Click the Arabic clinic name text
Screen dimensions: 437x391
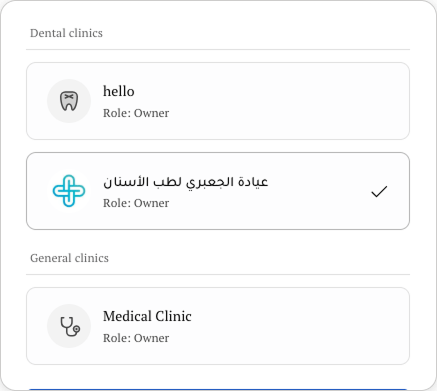tap(186, 182)
